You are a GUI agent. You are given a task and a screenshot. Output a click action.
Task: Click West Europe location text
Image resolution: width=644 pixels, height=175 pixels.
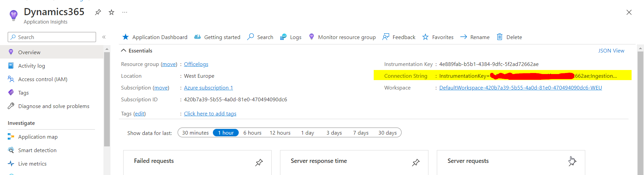click(199, 76)
